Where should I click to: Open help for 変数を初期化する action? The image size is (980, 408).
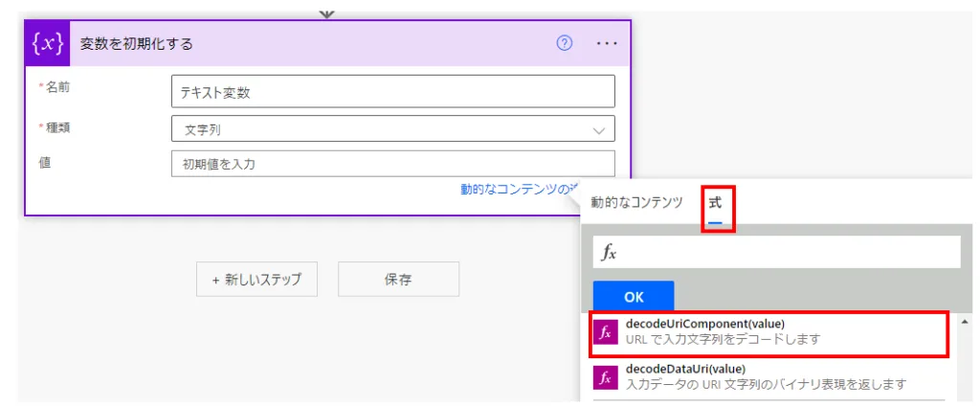tap(565, 43)
